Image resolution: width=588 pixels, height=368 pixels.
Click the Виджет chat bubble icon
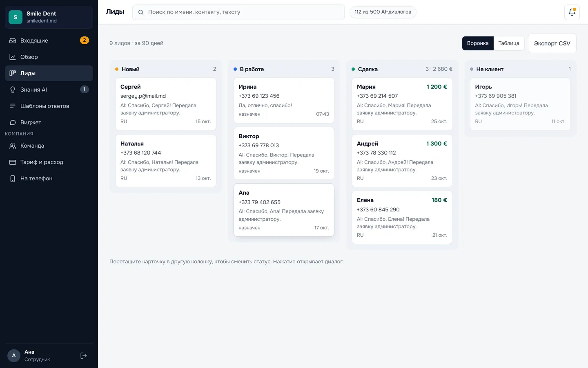tap(13, 122)
